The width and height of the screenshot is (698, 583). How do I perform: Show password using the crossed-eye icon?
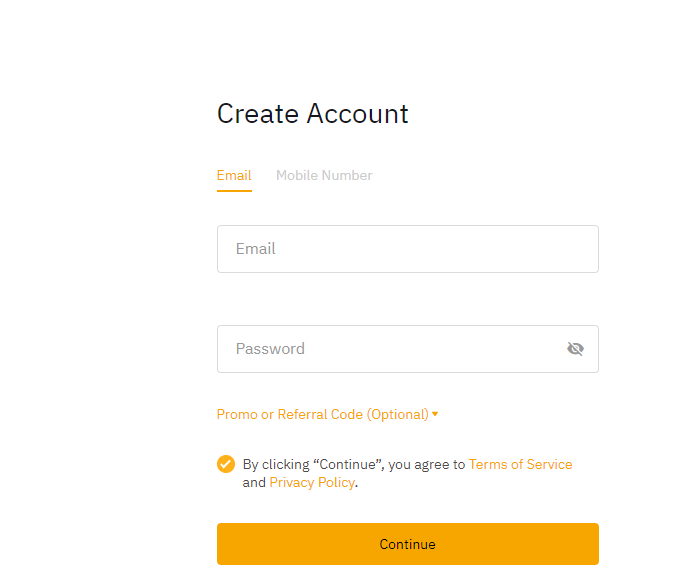[x=575, y=348]
